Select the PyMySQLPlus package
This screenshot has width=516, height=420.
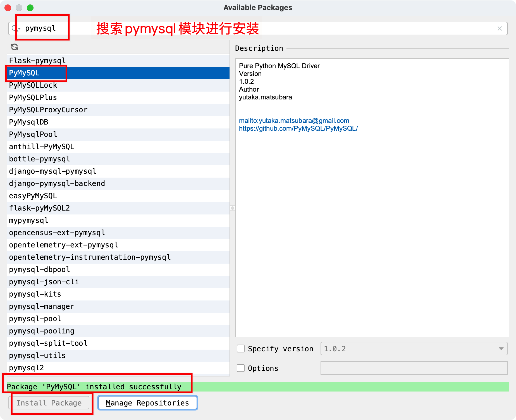pos(118,97)
